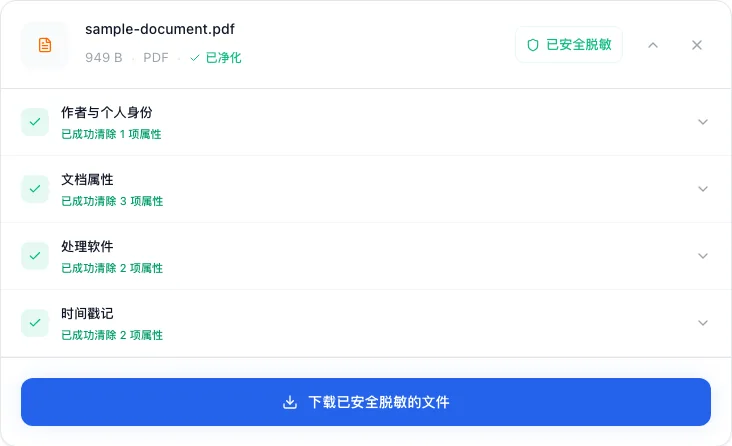Screen dimensions: 732x446
Task: Click 已成功清除 1 项属性 text
Action: (111, 134)
